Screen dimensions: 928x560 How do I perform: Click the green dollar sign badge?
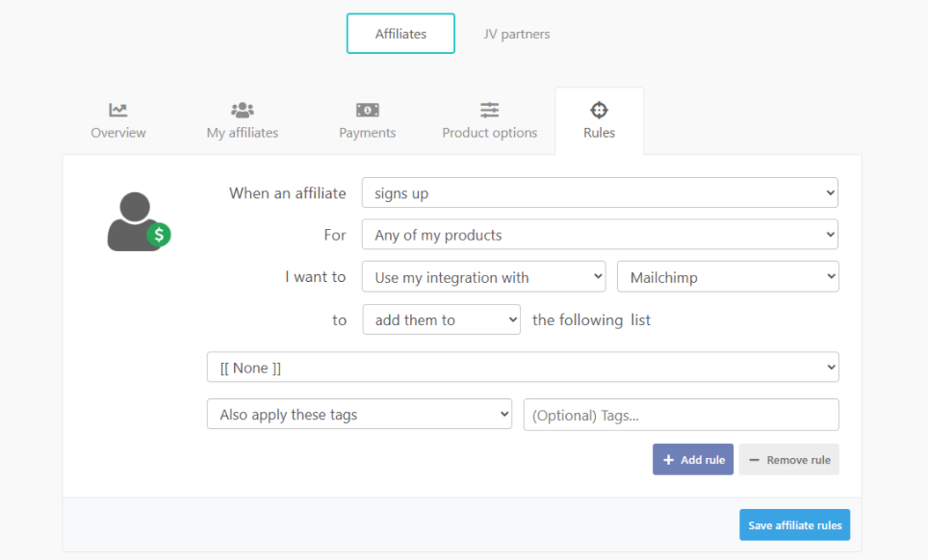pos(159,234)
